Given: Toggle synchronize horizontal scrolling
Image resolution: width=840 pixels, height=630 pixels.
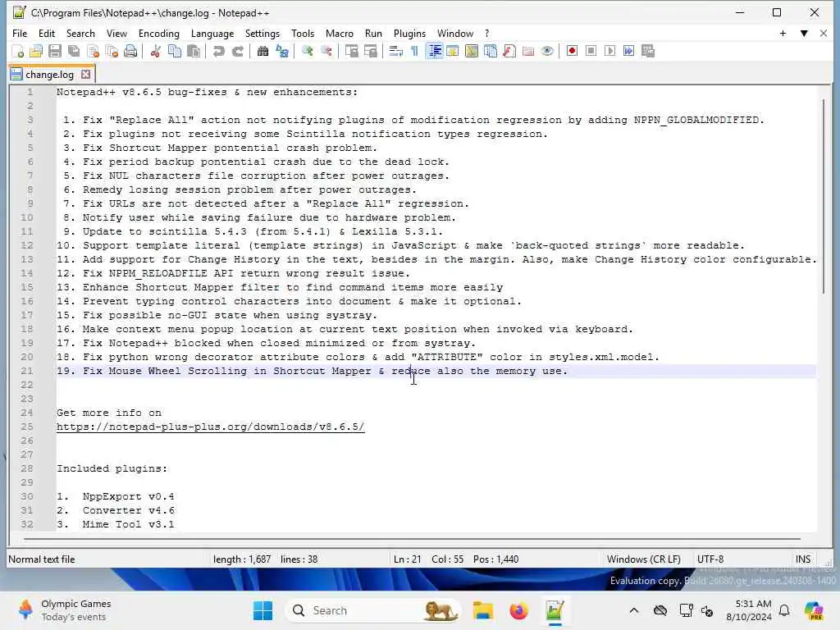Looking at the screenshot, I should (370, 52).
